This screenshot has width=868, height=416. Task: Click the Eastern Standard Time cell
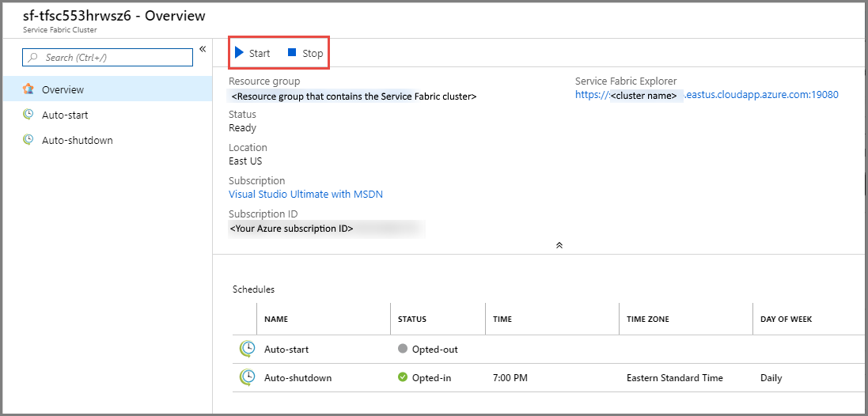675,378
